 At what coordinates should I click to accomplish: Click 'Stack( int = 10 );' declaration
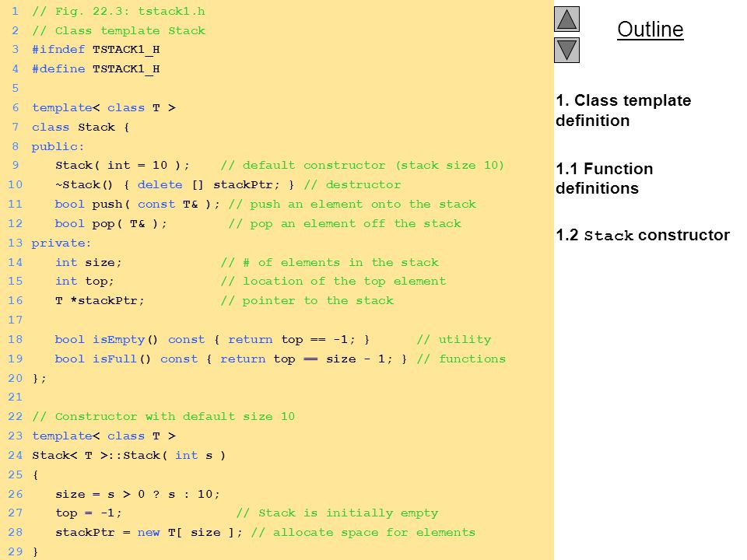click(x=122, y=166)
